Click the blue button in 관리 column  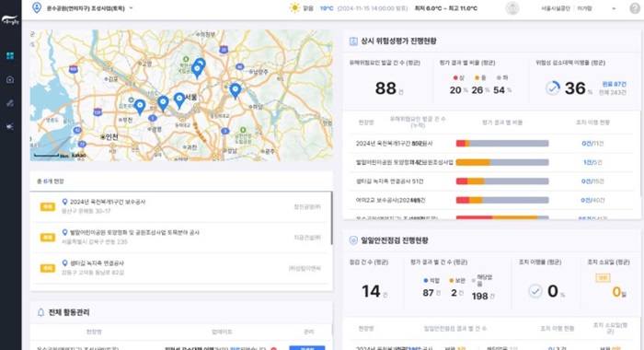click(306, 347)
